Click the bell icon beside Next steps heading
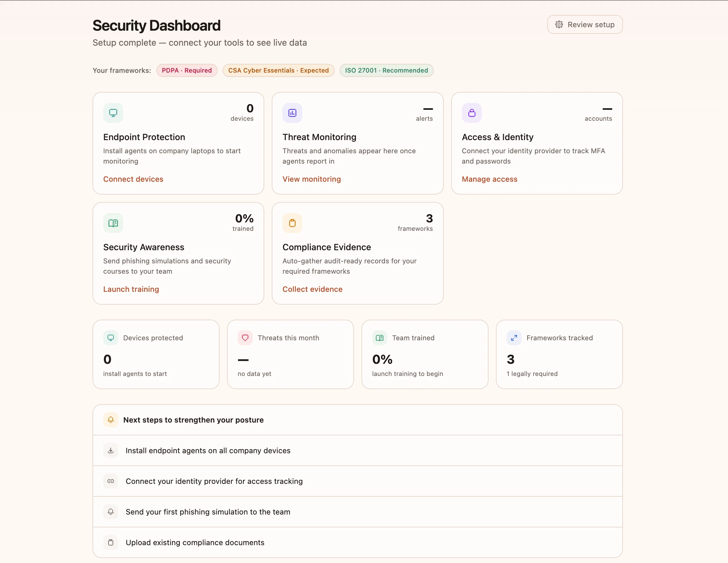Image resolution: width=728 pixels, height=563 pixels. pyautogui.click(x=111, y=420)
